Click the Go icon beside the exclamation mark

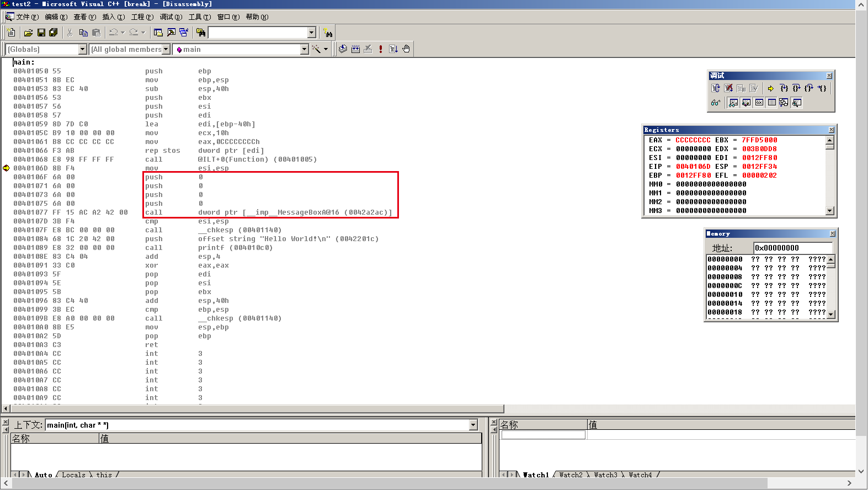(x=393, y=49)
